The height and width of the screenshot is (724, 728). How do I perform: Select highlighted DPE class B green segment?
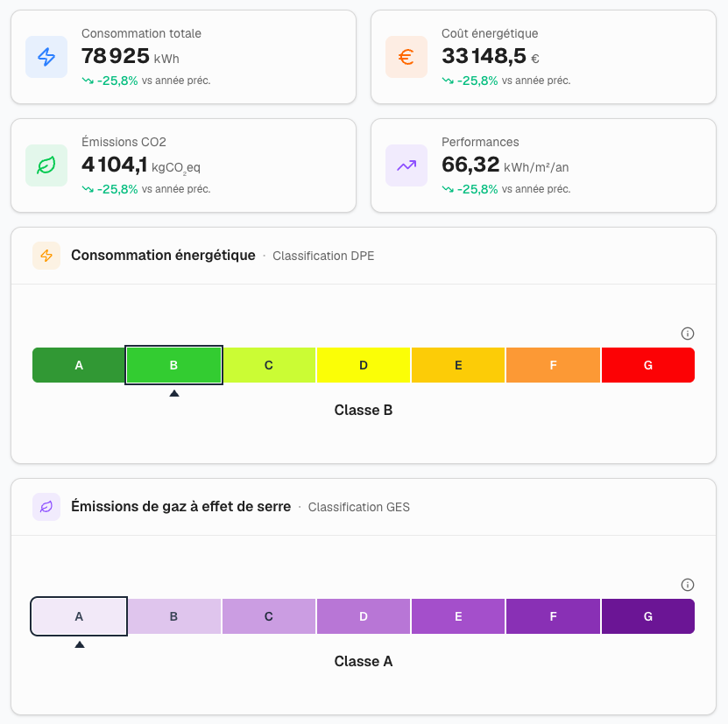(x=173, y=365)
